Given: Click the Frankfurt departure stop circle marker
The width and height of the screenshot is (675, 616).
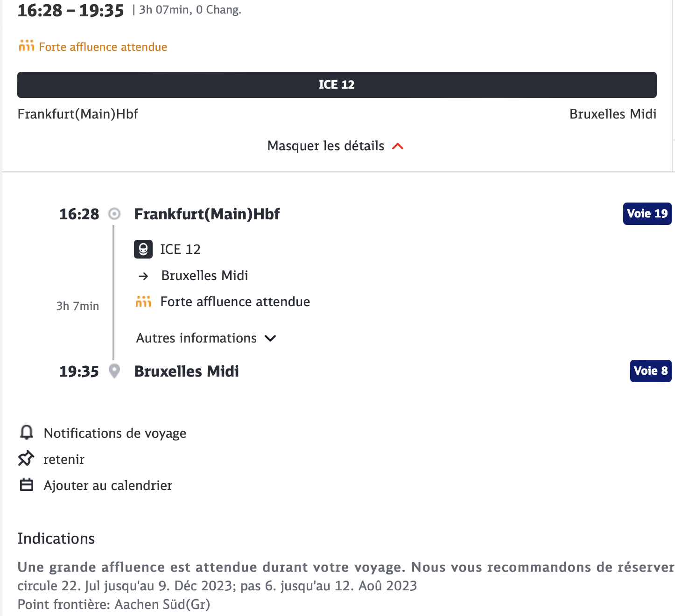Looking at the screenshot, I should click(114, 214).
